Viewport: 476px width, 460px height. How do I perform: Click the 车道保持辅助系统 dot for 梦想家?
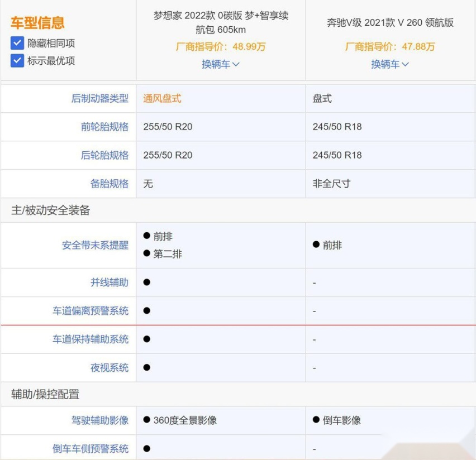click(x=146, y=339)
